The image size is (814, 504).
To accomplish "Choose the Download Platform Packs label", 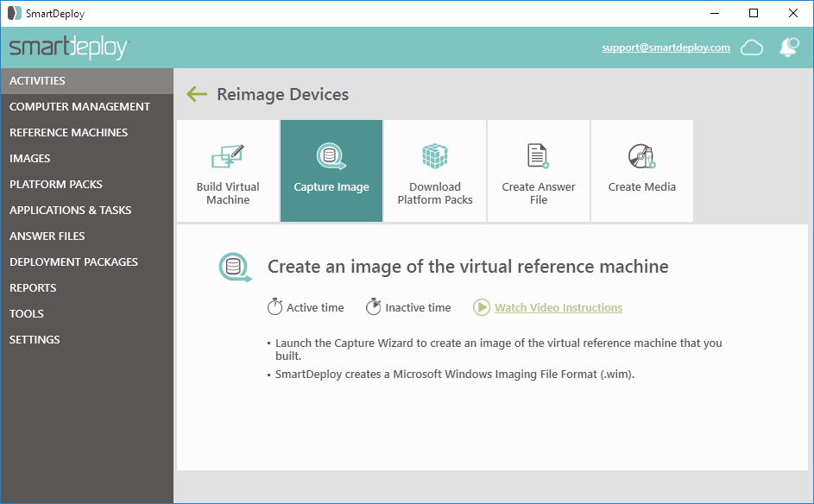I will tap(435, 193).
